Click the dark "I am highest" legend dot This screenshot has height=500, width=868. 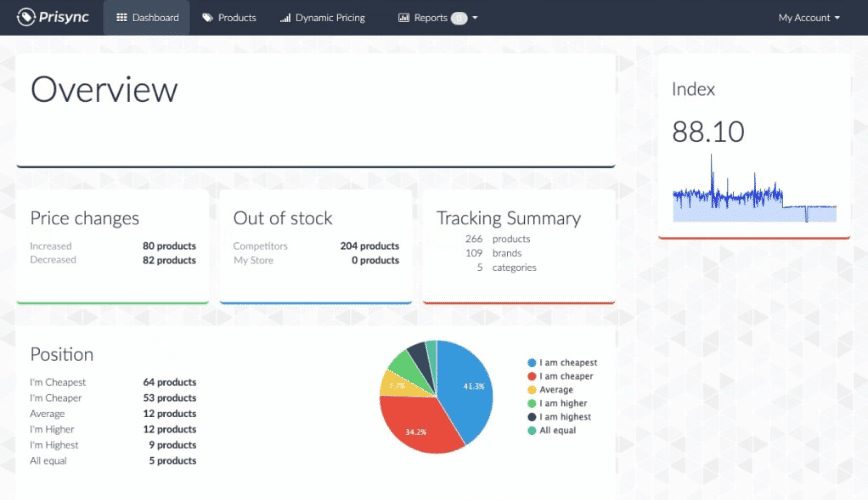pyautogui.click(x=531, y=417)
